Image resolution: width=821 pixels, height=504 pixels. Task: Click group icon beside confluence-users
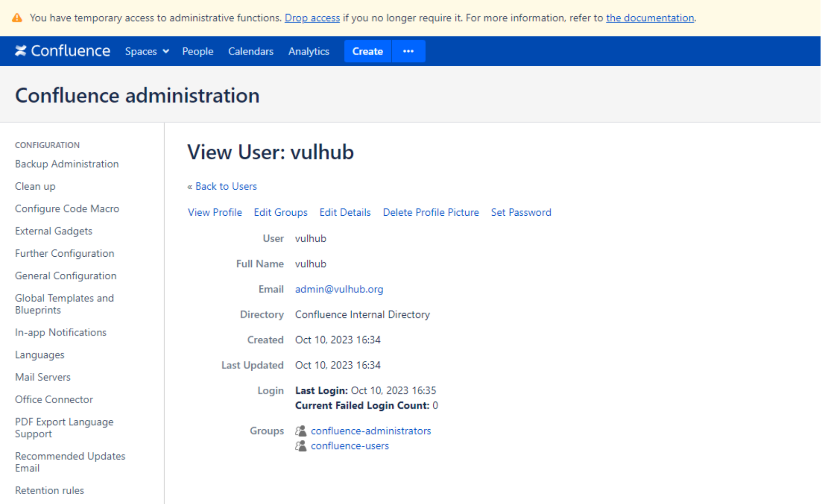point(301,446)
